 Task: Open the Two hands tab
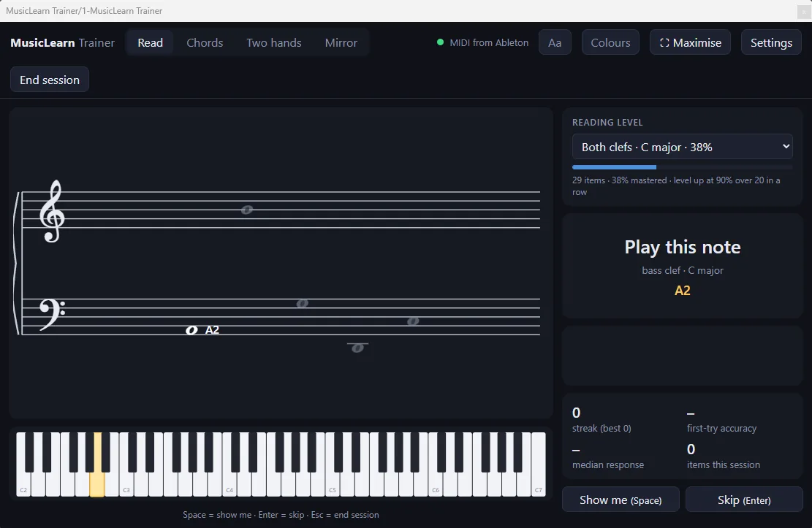coord(274,42)
